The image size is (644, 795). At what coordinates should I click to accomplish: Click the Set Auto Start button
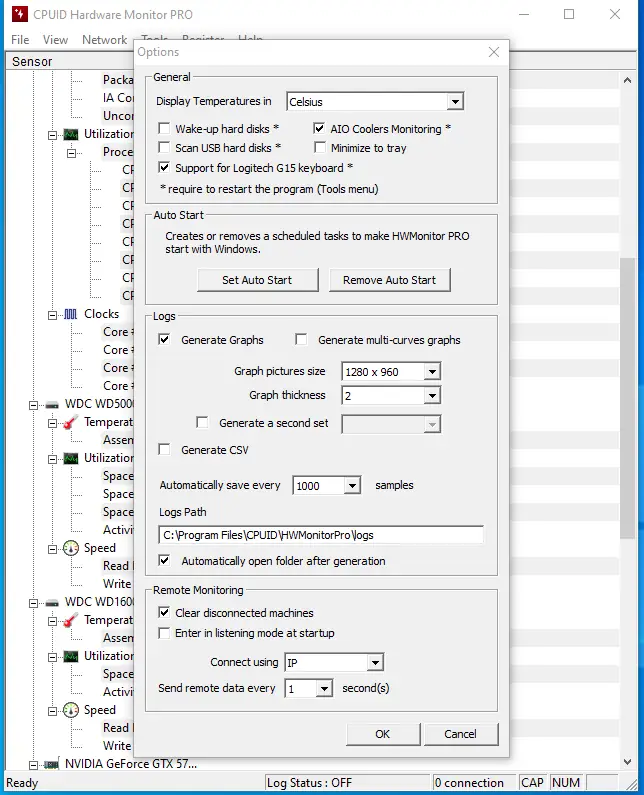258,280
